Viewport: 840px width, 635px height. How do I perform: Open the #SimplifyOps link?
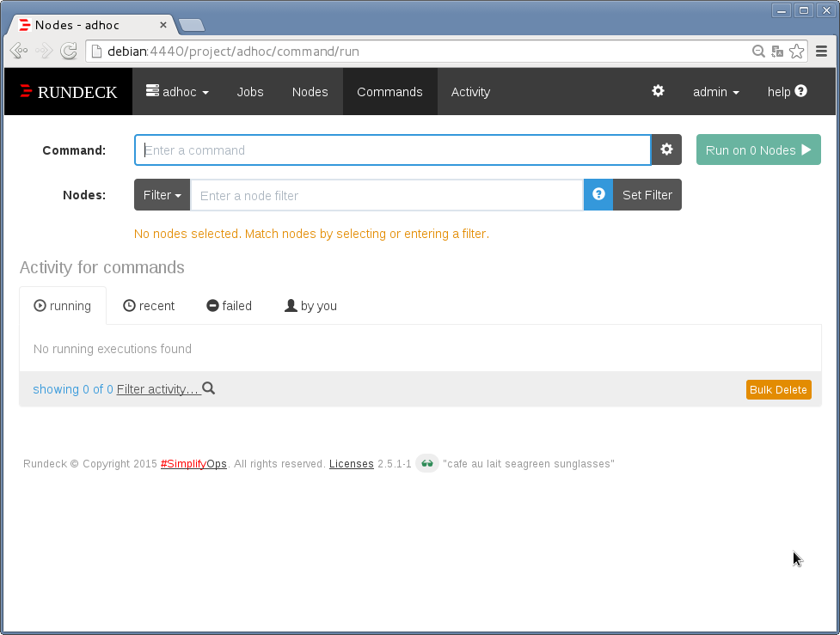[193, 464]
